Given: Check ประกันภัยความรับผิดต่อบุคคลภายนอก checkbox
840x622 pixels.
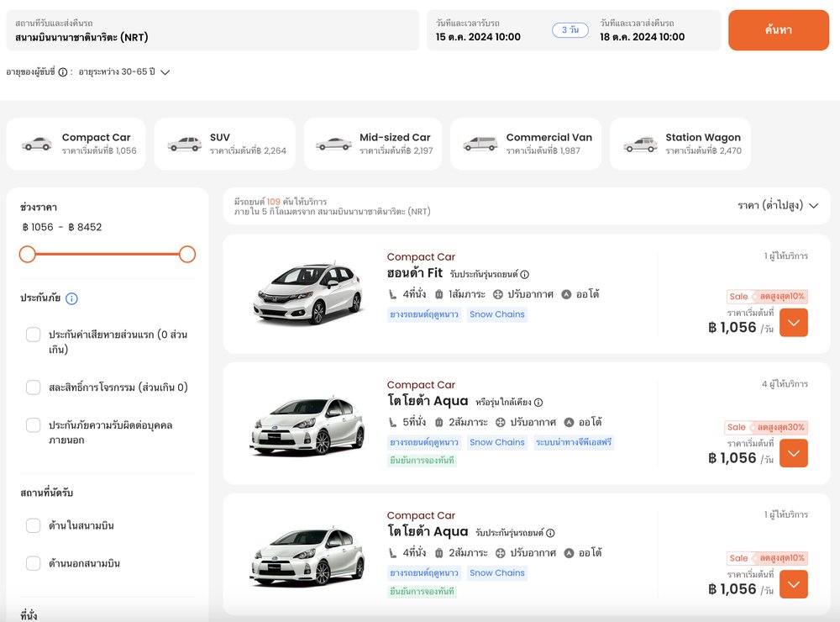Looking at the screenshot, I should point(34,425).
